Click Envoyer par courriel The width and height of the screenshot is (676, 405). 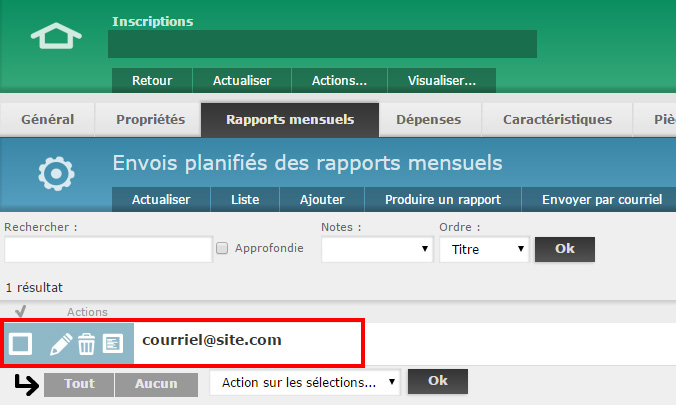[x=601, y=200]
